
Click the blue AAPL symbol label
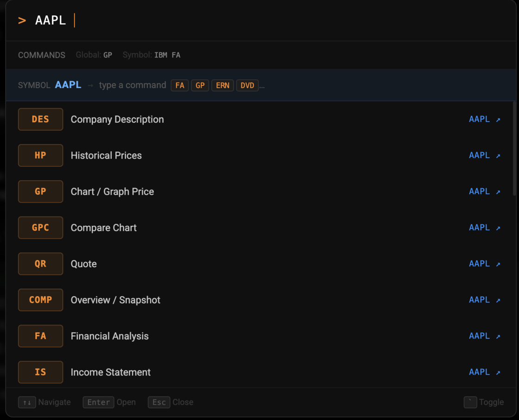point(68,85)
